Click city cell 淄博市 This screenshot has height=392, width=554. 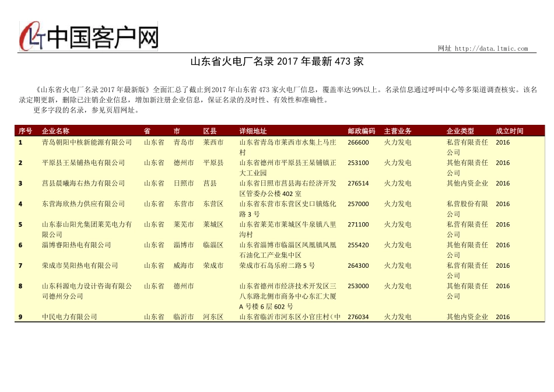click(x=184, y=245)
